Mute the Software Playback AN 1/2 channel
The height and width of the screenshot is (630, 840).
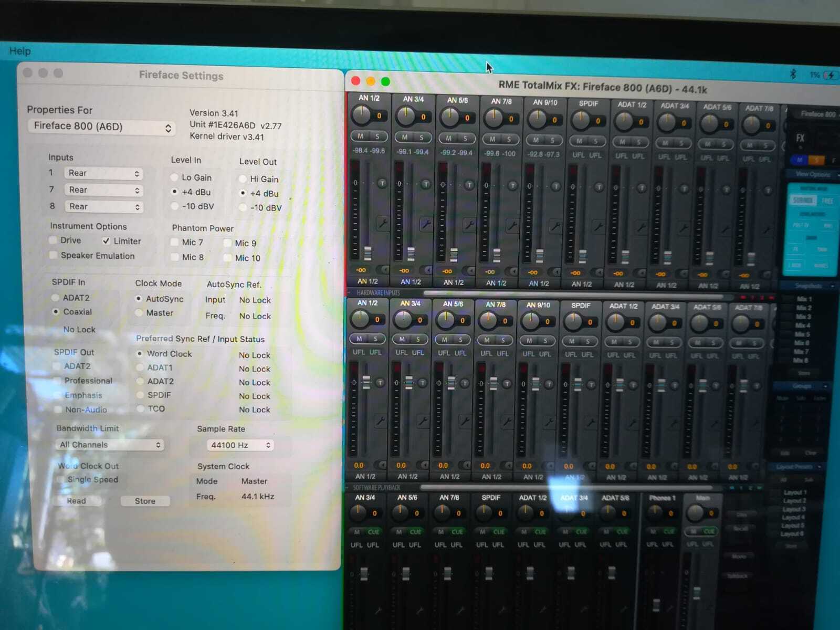[x=359, y=339]
